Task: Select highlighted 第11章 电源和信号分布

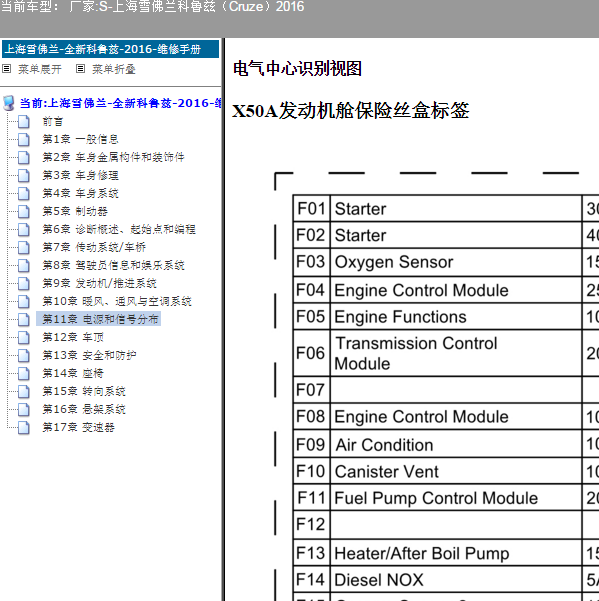Action: (99, 319)
